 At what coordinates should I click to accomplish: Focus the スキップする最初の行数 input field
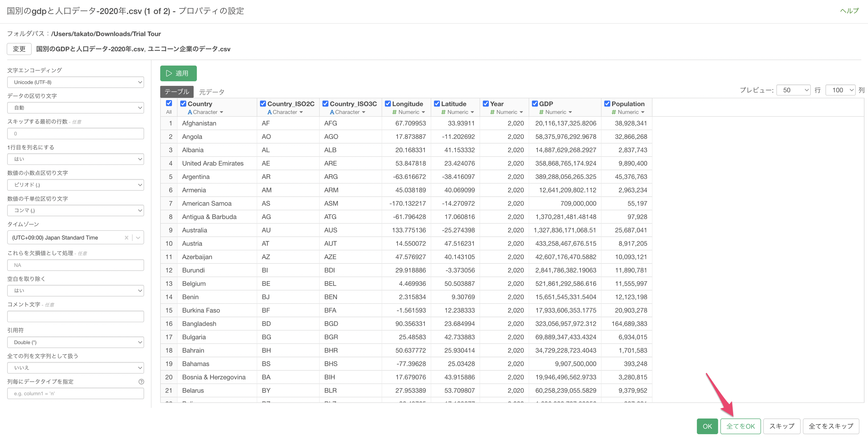coord(75,134)
